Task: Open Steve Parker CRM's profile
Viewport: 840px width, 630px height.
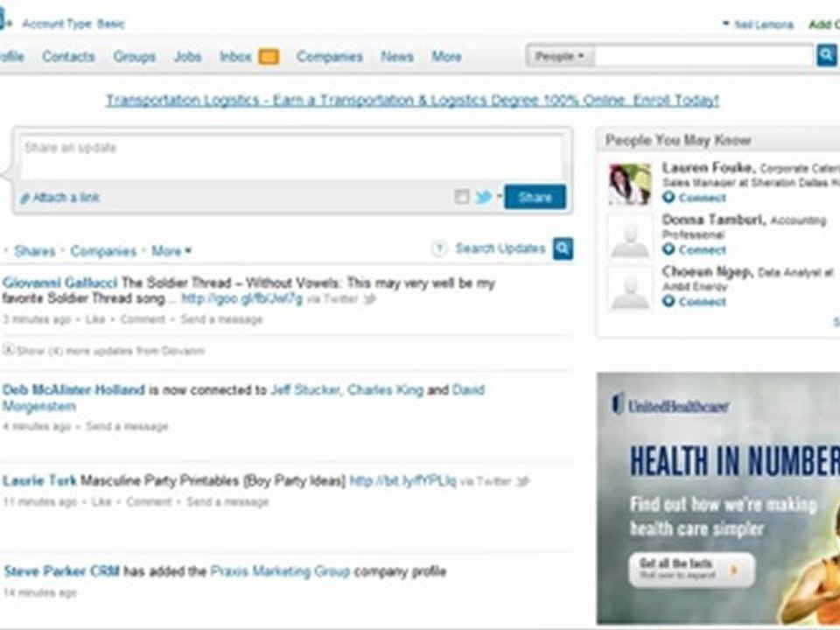Action: tap(61, 571)
